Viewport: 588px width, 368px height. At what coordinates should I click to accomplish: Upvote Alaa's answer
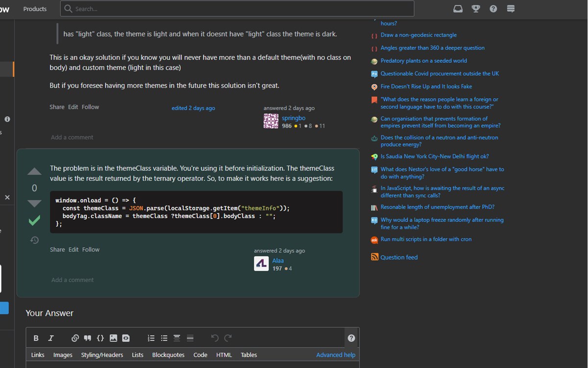pos(34,171)
